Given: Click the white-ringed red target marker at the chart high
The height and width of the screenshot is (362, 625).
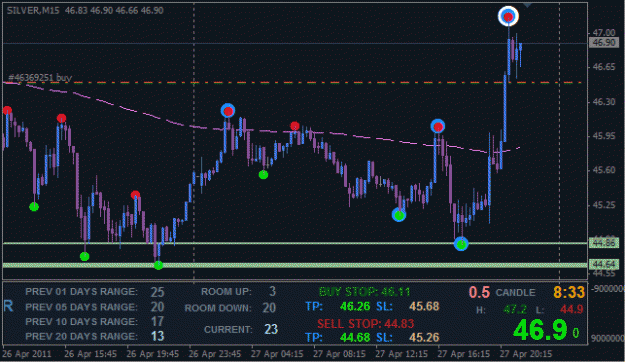Looking at the screenshot, I should [508, 16].
